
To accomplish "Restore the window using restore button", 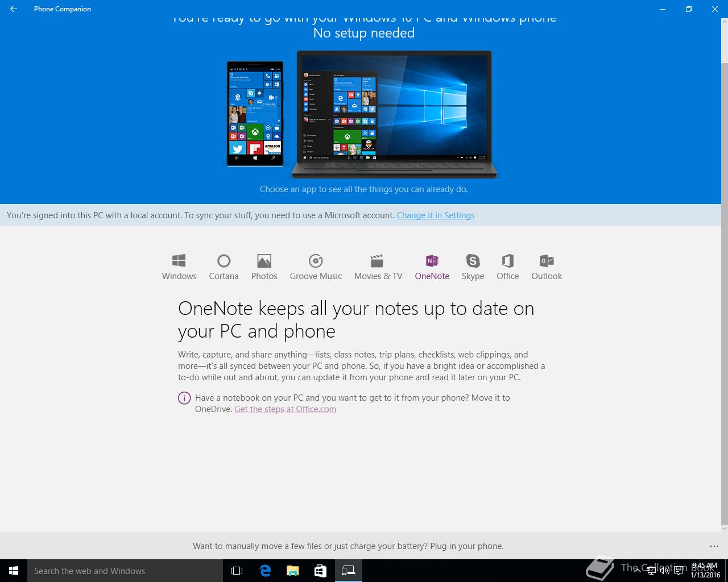I will tap(688, 9).
